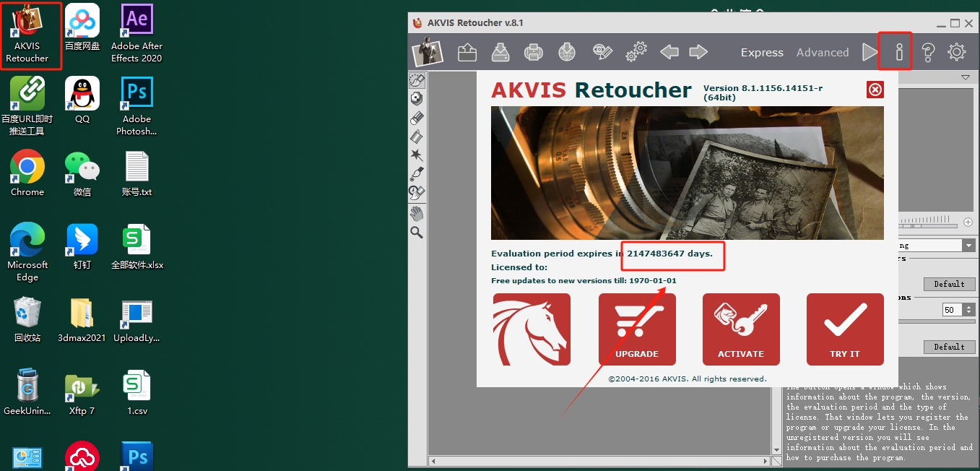
Task: Open the GeekUninstaller shortcut
Action: (x=27, y=393)
